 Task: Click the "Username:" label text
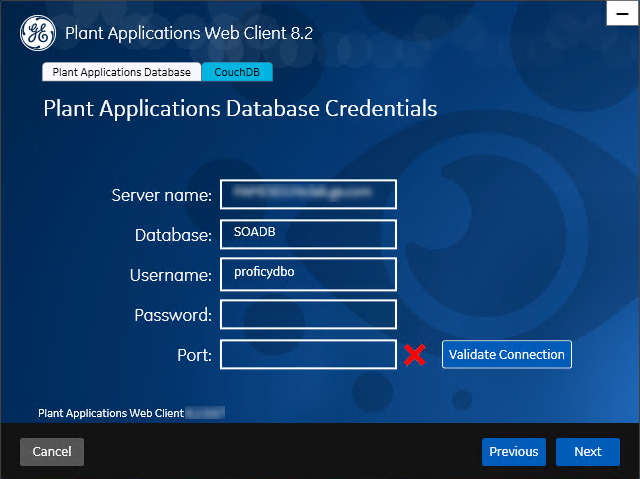point(171,275)
